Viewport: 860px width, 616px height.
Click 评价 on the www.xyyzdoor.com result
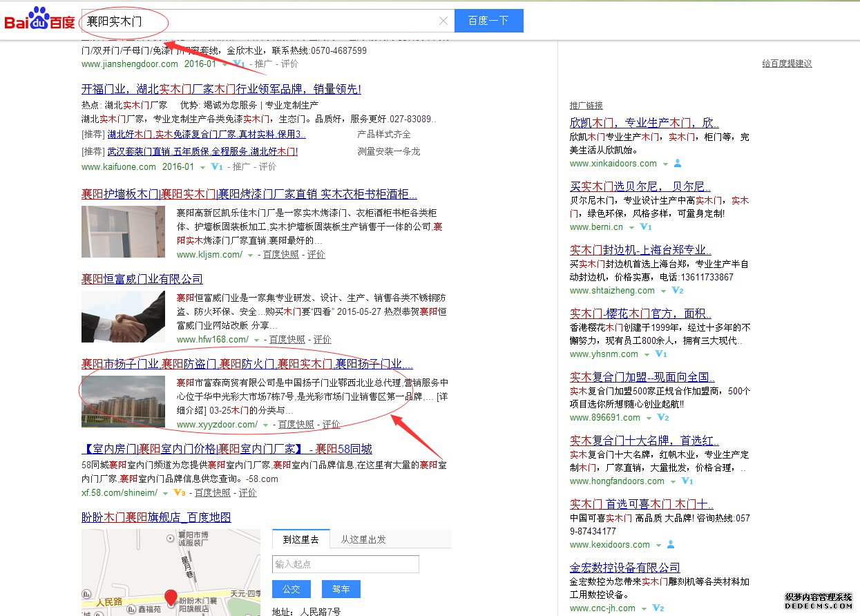(332, 425)
